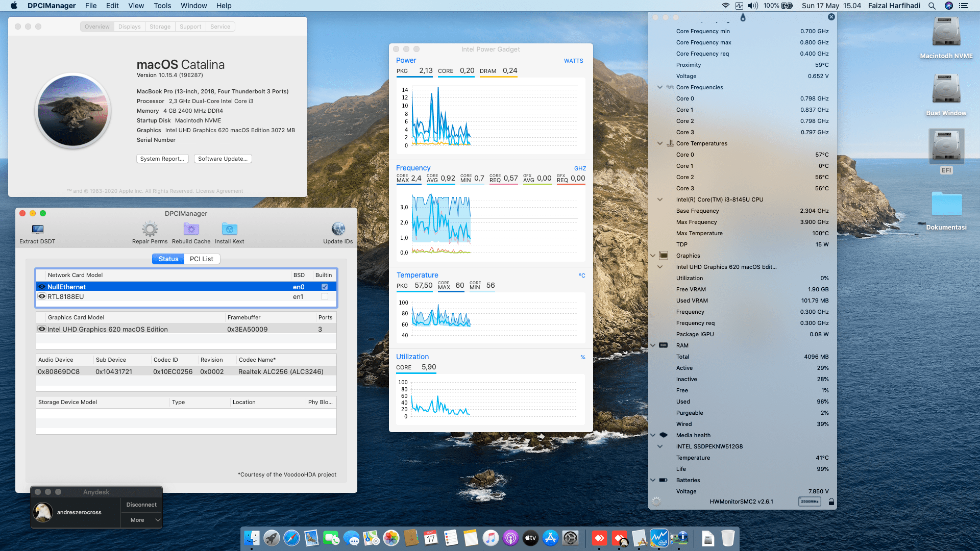Open the File menu
The width and height of the screenshot is (980, 551).
pyautogui.click(x=91, y=6)
